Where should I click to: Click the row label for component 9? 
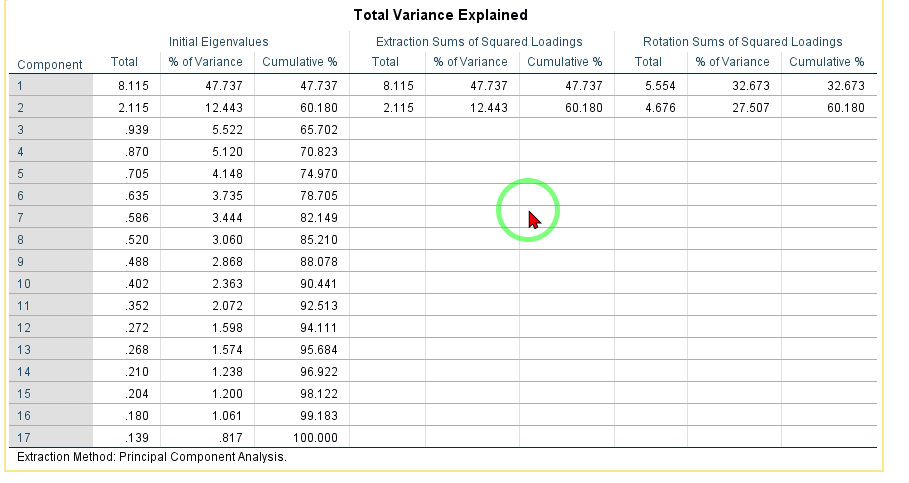tap(50, 262)
